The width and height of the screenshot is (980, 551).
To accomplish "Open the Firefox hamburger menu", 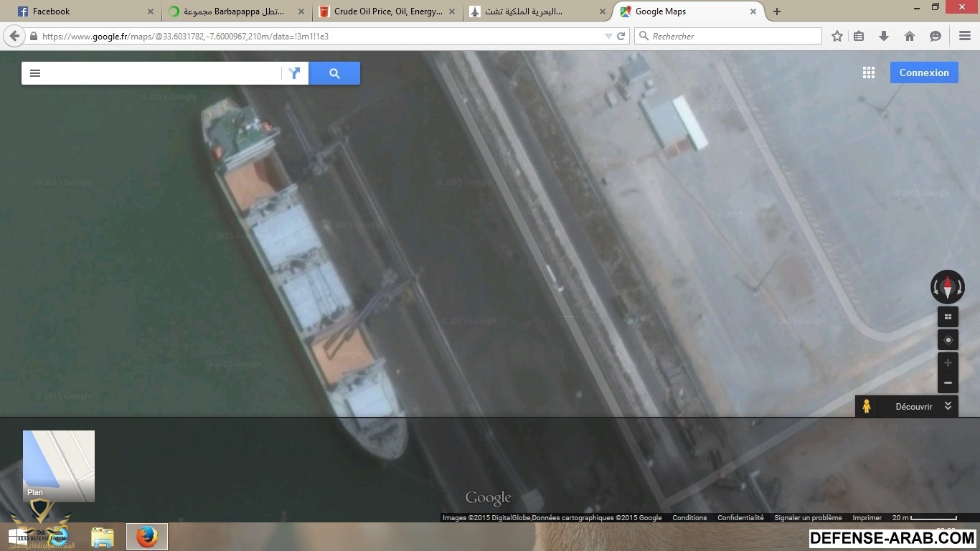I will tap(965, 36).
